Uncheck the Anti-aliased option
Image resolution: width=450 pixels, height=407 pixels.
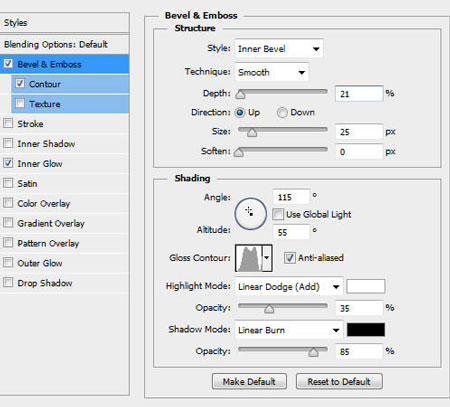click(289, 257)
